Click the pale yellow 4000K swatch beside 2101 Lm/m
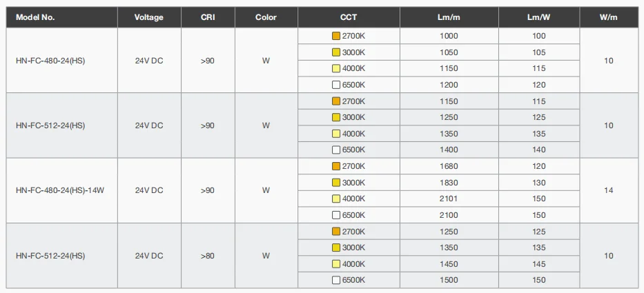This screenshot has height=293, width=644. coord(336,199)
